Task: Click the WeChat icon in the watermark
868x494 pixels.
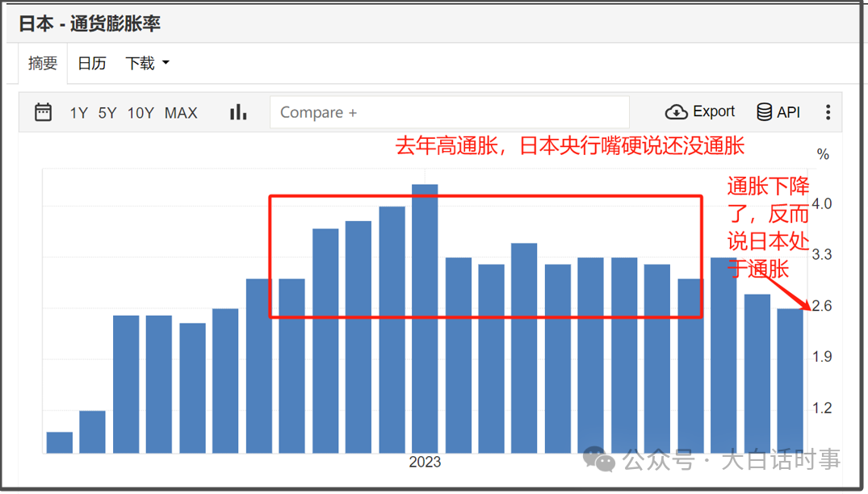Action: pos(599,460)
